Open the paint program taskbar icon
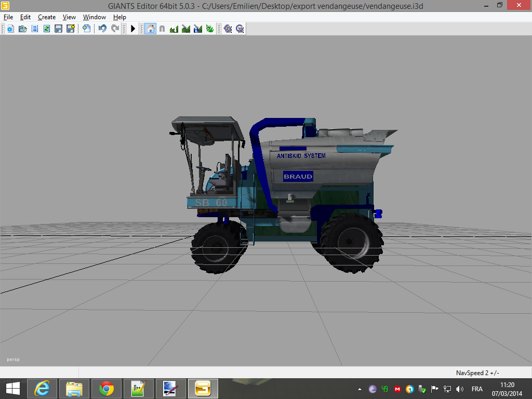This screenshot has height=399, width=532. 170,389
